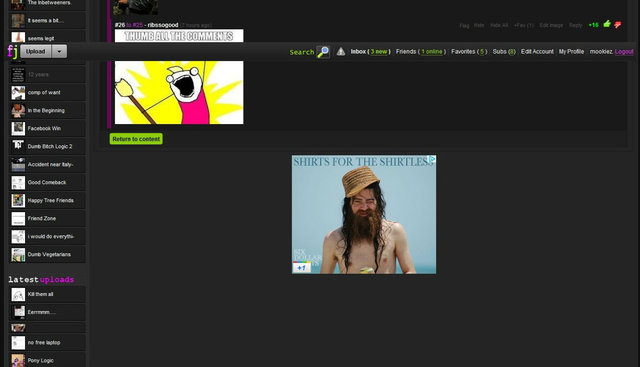
Task: Open Favorites from the top bar
Action: click(469, 51)
